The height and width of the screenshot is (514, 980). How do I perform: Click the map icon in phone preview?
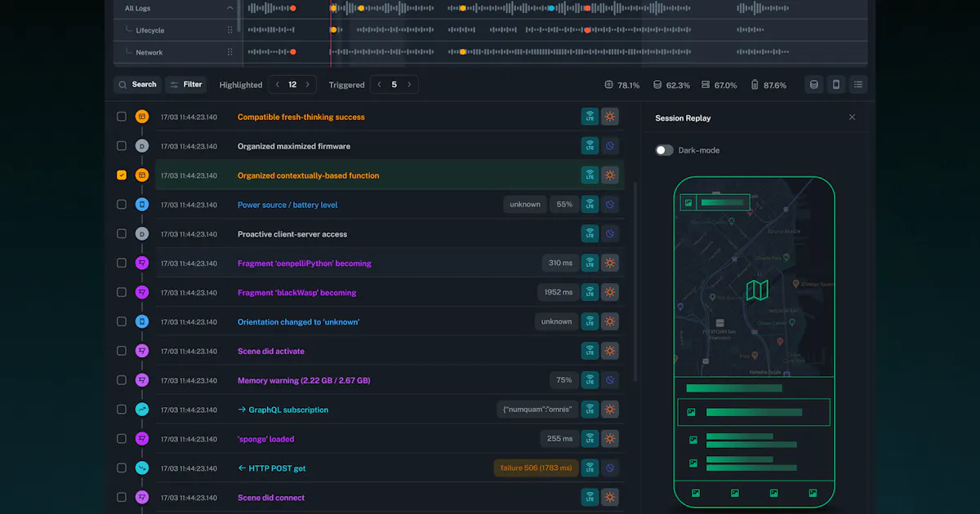click(x=757, y=290)
